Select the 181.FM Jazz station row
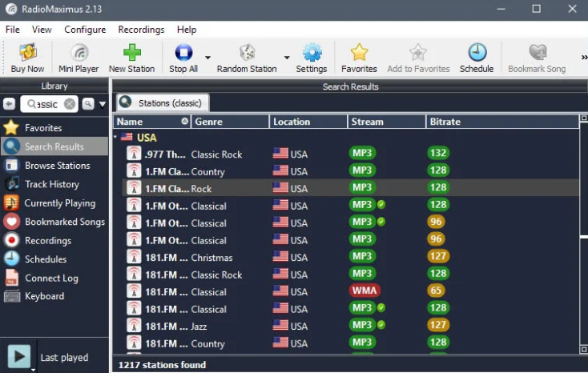Screen dimensions: 588x373 point(351,326)
